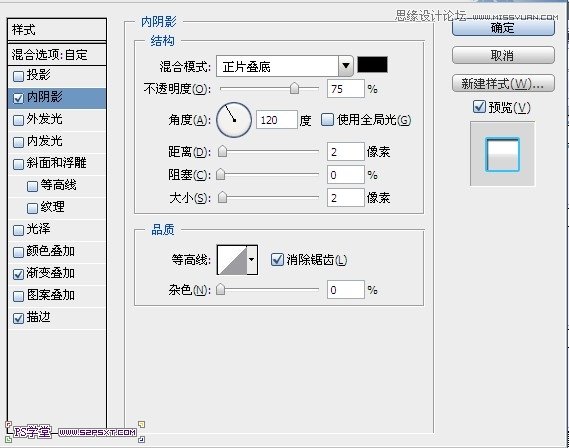Image resolution: width=569 pixels, height=448 pixels.
Task: Click the angle input field showing 120
Action: [277, 120]
